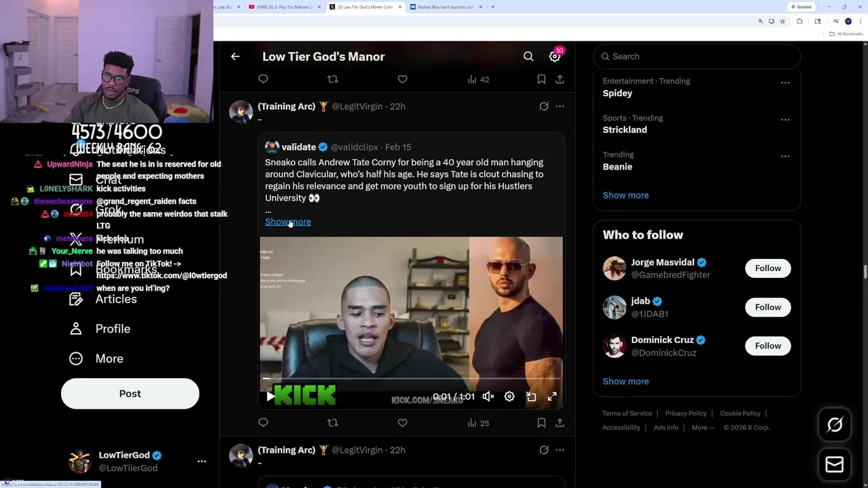The width and height of the screenshot is (868, 488).
Task: Share the post with 42 views
Action: pyautogui.click(x=559, y=79)
